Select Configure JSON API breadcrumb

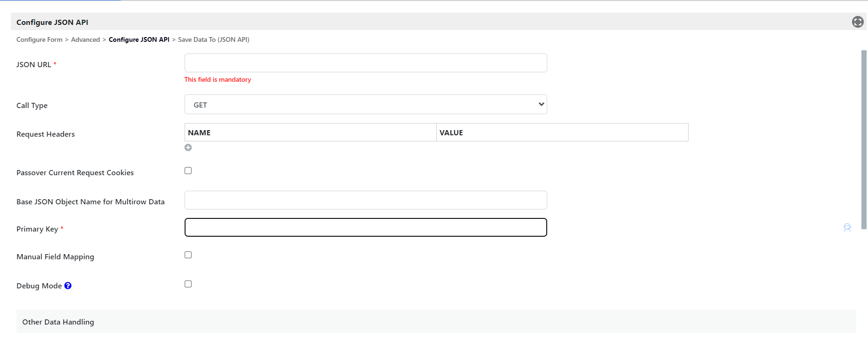pyautogui.click(x=139, y=39)
